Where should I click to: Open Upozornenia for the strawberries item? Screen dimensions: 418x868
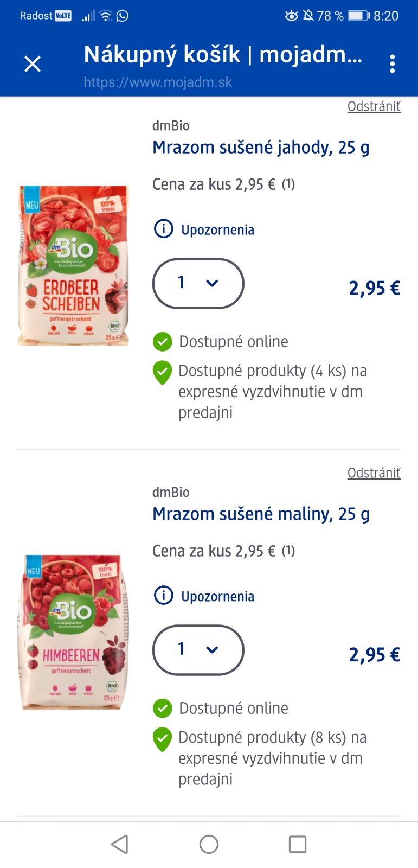click(217, 230)
